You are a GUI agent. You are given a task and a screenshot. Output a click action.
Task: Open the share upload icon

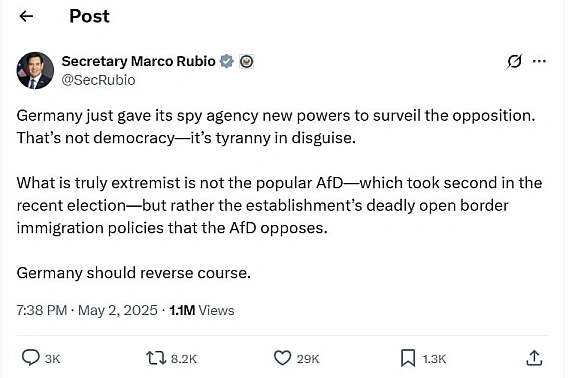coord(534,358)
